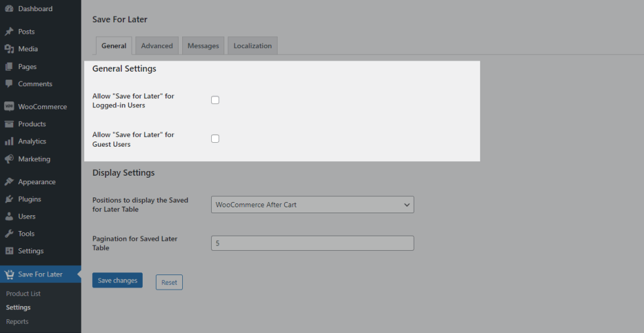Open the Plugins menu text
Image resolution: width=644 pixels, height=333 pixels.
(x=30, y=199)
